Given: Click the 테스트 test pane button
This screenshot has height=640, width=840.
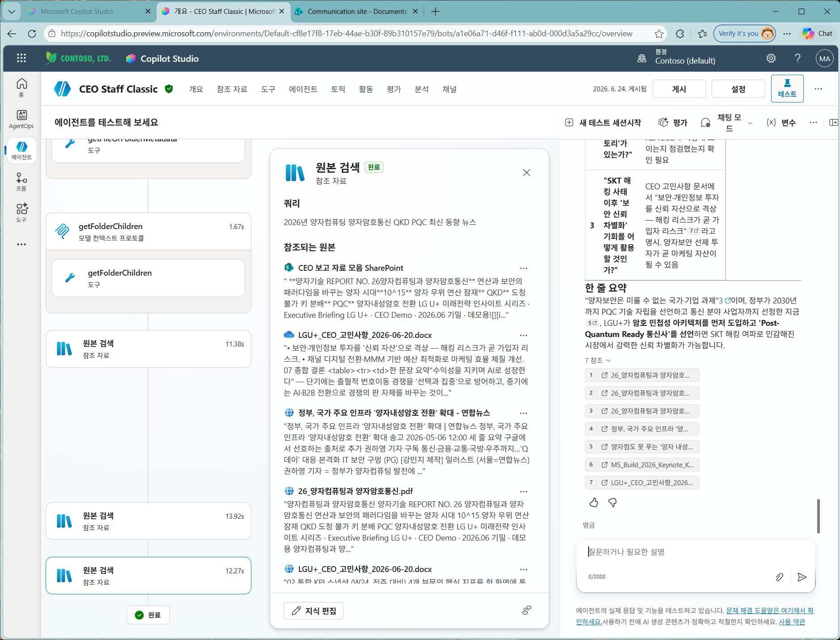Looking at the screenshot, I should 787,89.
